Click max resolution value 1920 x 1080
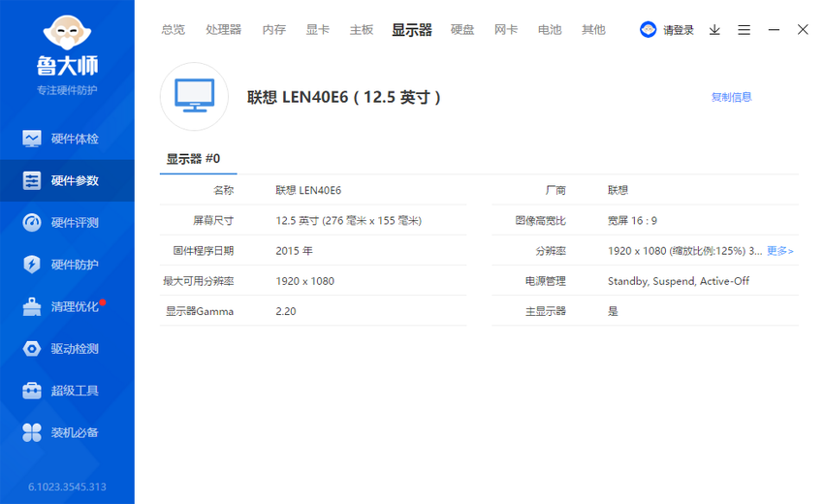Screen dimensions: 824x504 (x=304, y=281)
